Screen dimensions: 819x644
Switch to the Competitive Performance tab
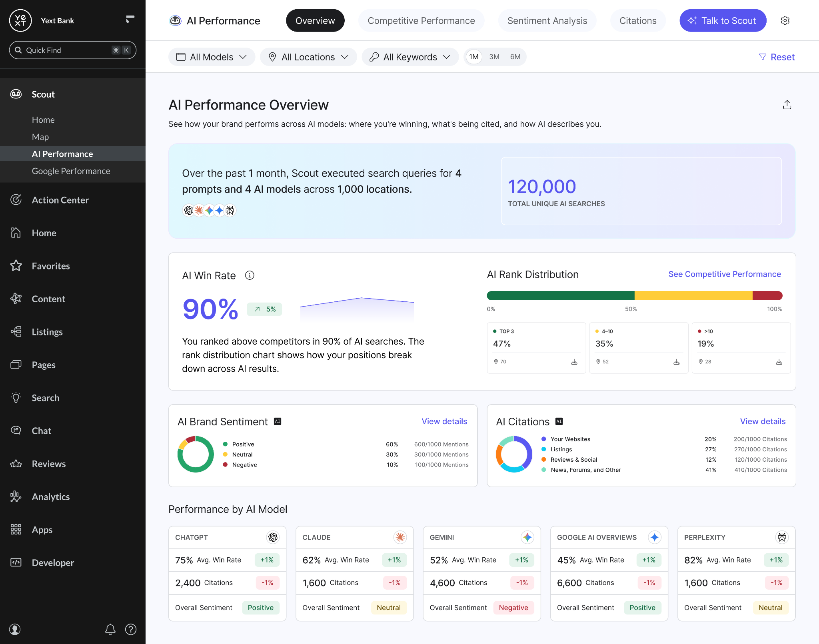tap(421, 21)
